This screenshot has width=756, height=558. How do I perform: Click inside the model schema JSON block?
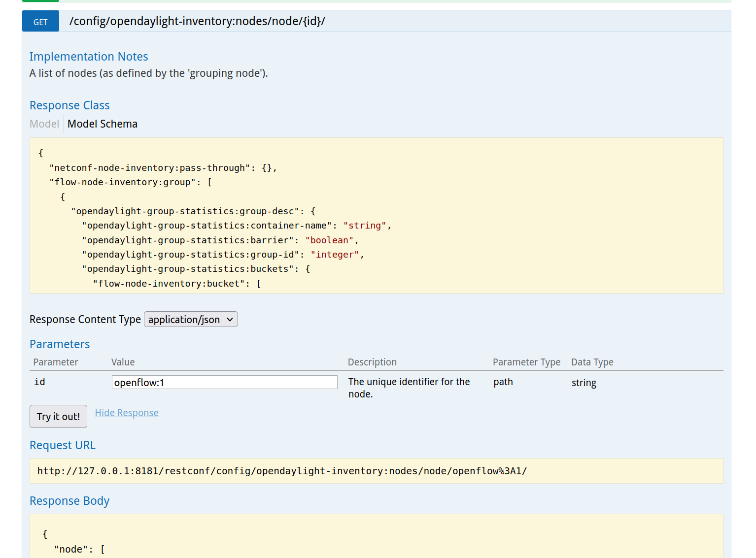(x=376, y=216)
